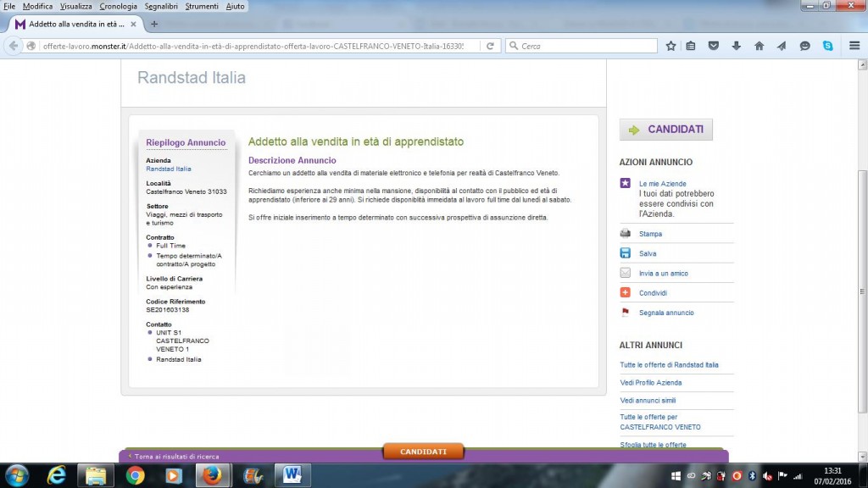Click the job title Addetto alla vendita heading

click(355, 141)
